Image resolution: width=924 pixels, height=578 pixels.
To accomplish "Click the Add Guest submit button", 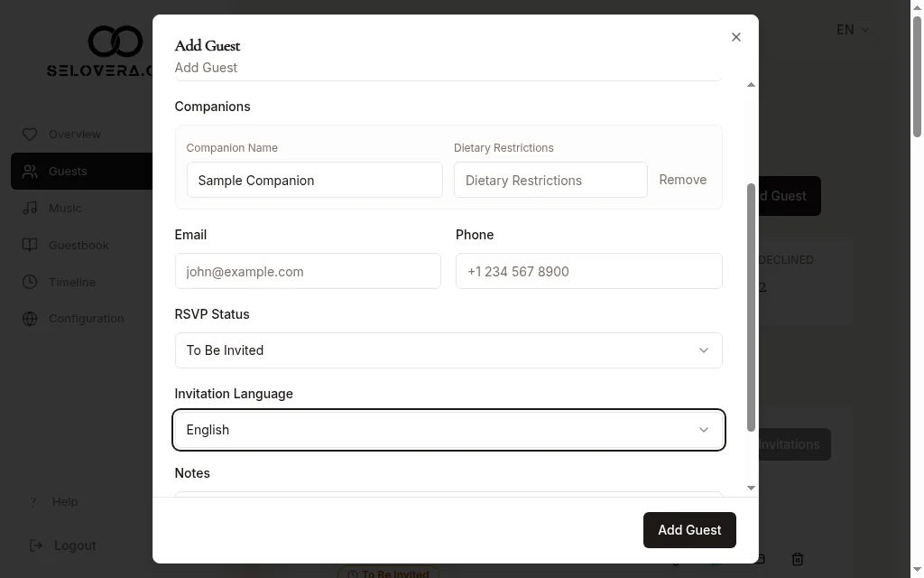I will [689, 530].
